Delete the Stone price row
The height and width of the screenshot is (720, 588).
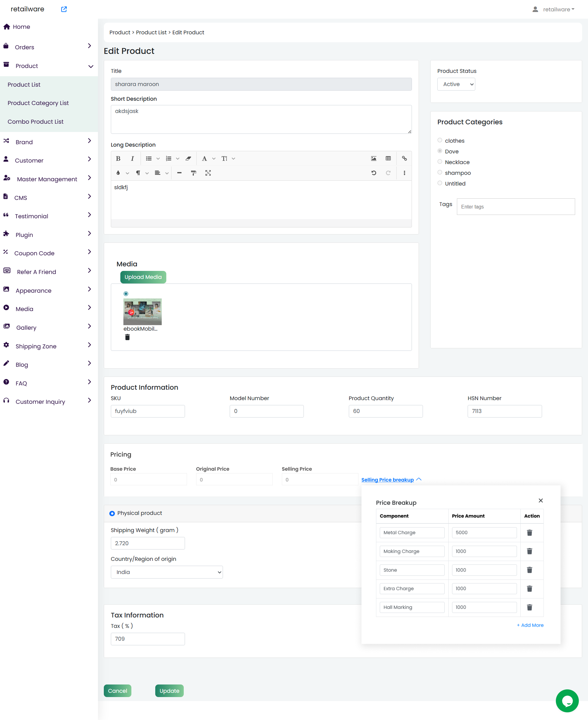click(530, 570)
